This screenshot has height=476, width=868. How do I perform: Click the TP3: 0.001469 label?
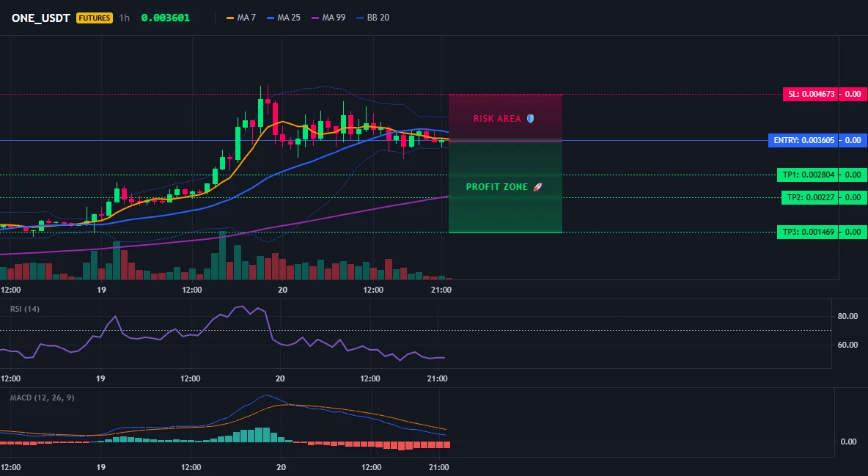click(807, 232)
